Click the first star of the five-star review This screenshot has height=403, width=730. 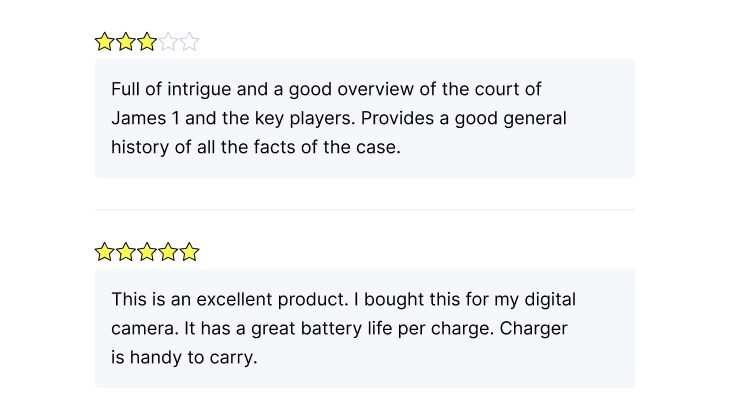pyautogui.click(x=104, y=252)
